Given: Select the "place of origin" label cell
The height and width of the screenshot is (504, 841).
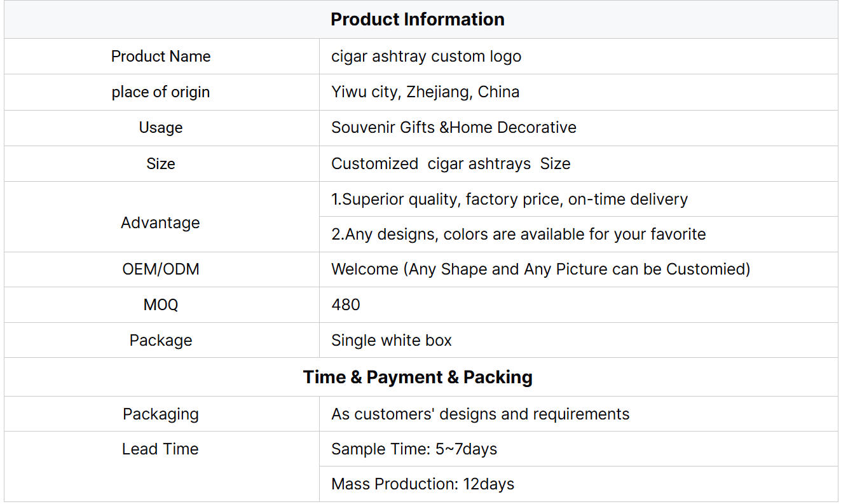Looking at the screenshot, I should (x=161, y=92).
